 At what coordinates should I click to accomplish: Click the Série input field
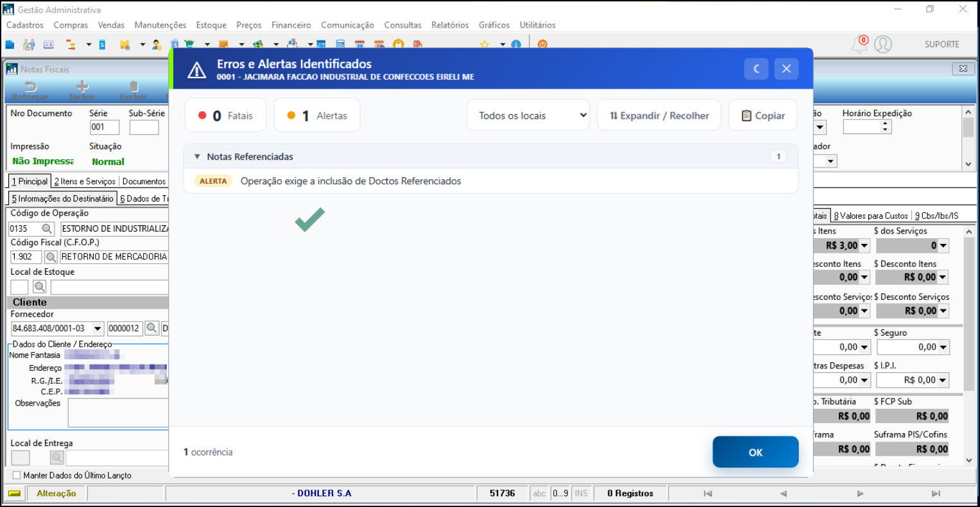[x=105, y=127]
